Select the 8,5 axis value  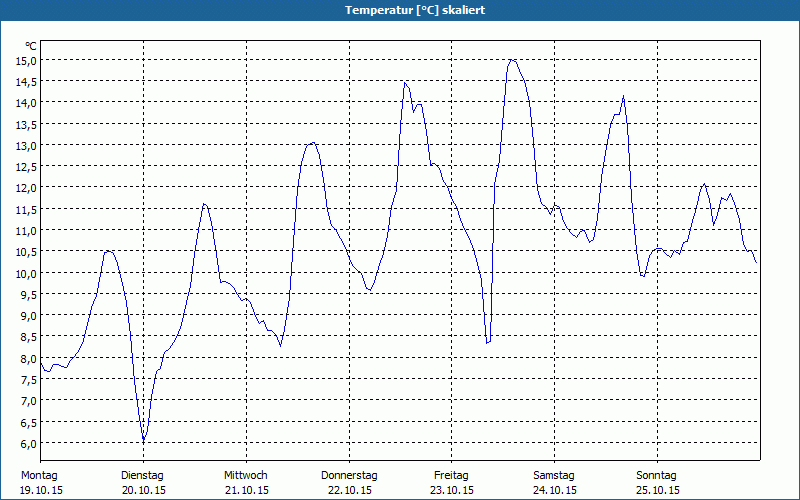pyautogui.click(x=29, y=337)
